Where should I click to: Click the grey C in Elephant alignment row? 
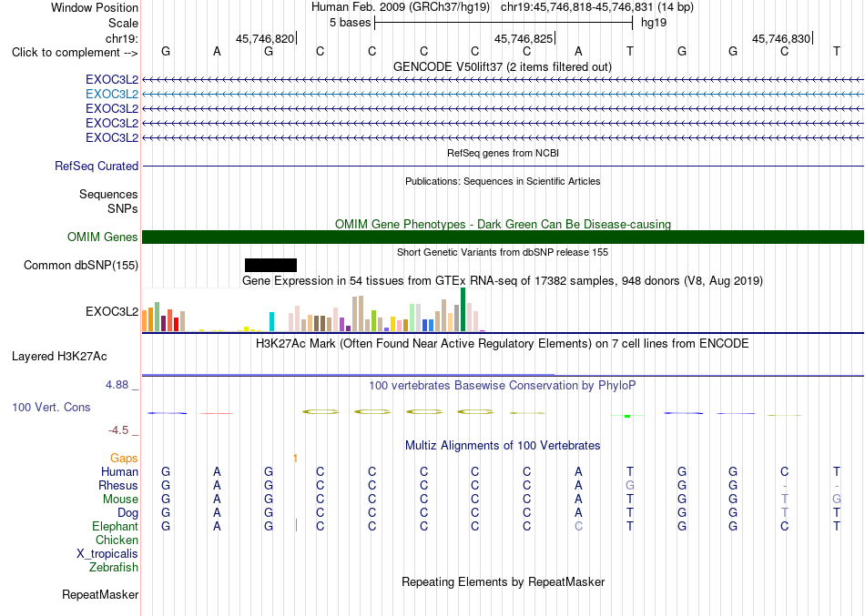(578, 526)
